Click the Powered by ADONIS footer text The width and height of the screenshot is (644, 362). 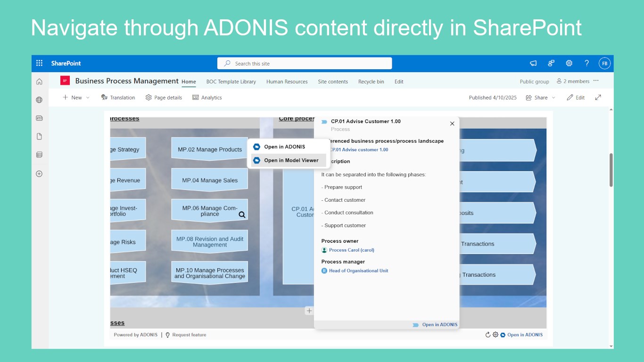136,335
